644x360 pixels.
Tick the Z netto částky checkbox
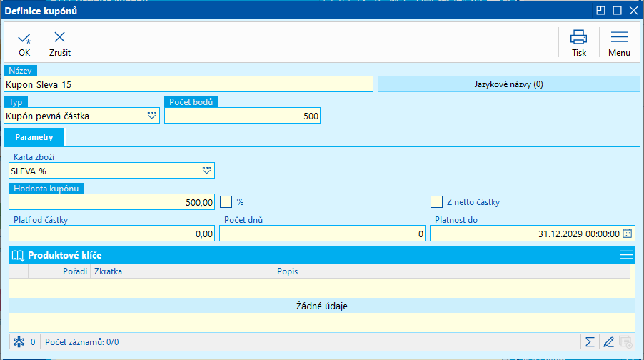tap(436, 201)
